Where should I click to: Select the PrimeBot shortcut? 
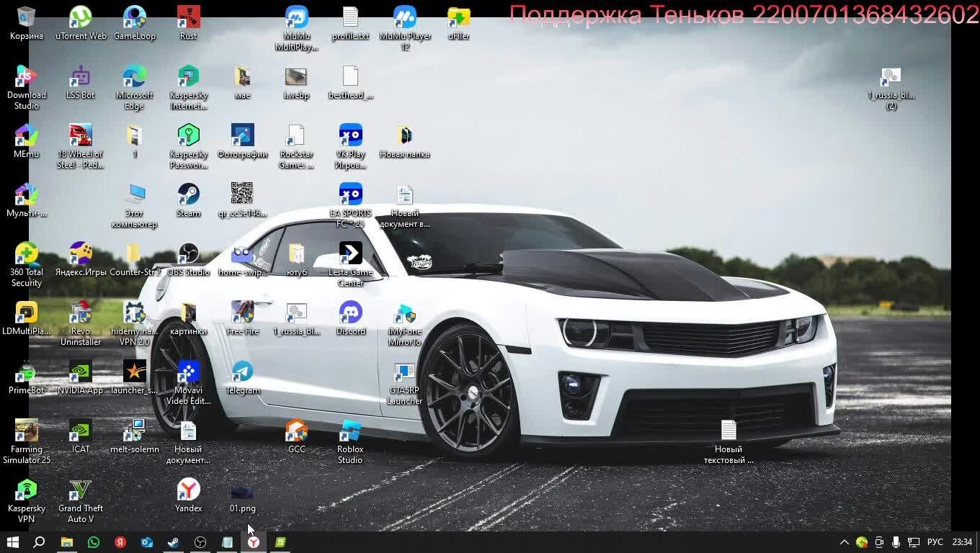(x=27, y=377)
